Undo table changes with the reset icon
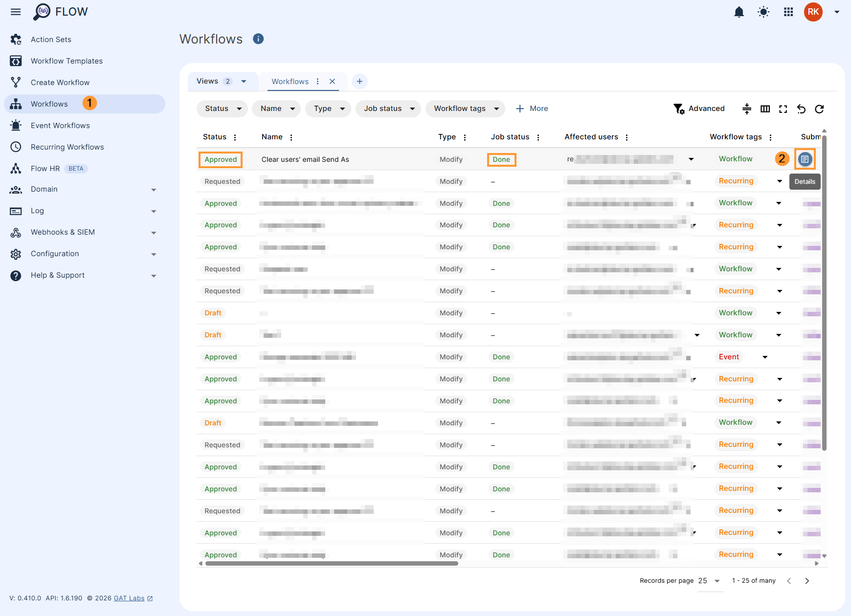 tap(801, 110)
